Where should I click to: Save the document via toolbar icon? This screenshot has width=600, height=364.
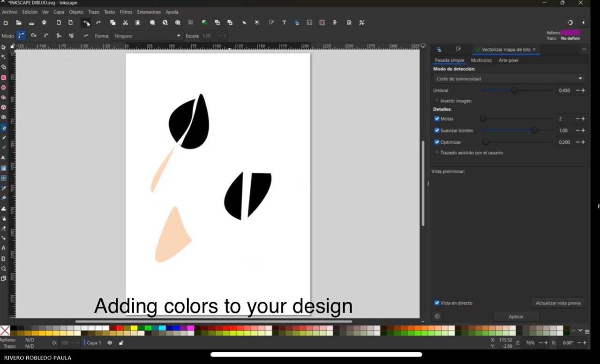point(31,22)
